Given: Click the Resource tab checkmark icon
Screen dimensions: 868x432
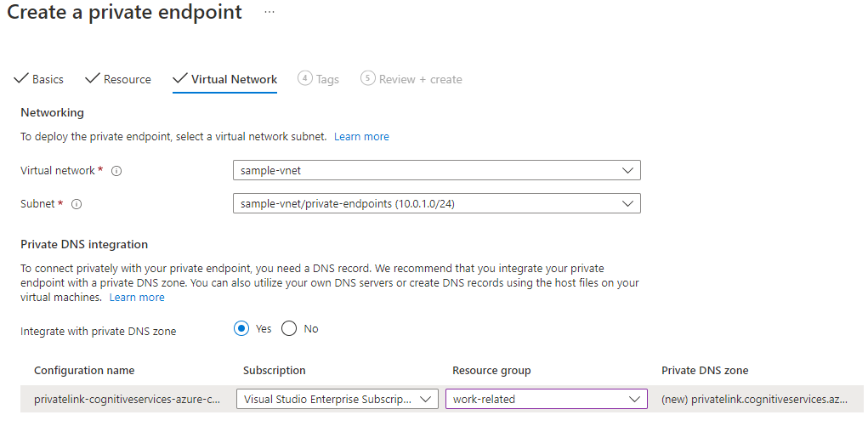Looking at the screenshot, I should click(93, 79).
